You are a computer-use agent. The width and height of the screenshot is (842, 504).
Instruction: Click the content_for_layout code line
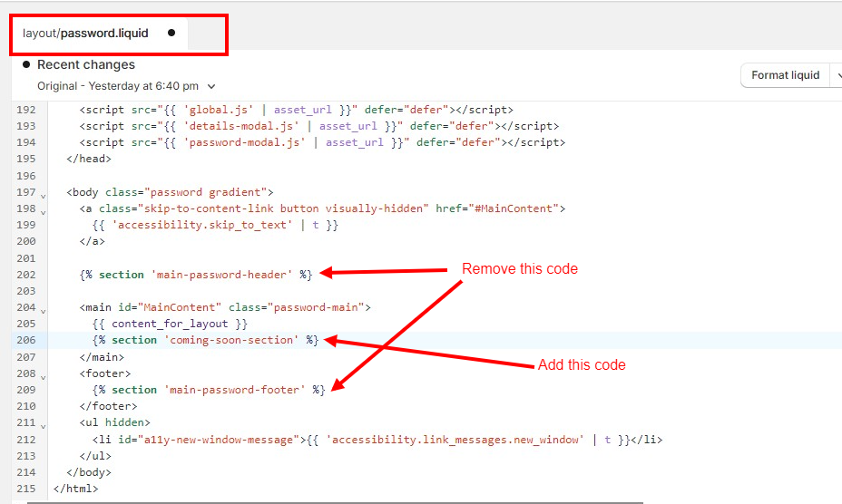(x=170, y=324)
